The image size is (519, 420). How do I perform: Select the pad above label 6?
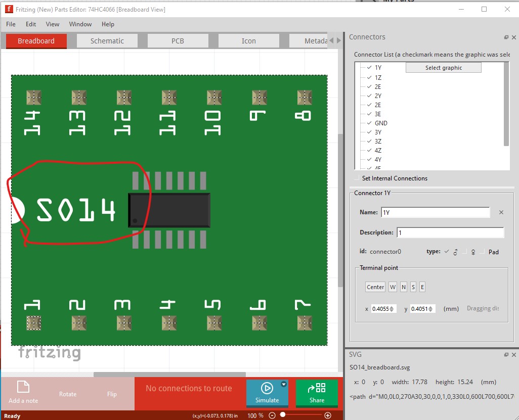click(259, 323)
